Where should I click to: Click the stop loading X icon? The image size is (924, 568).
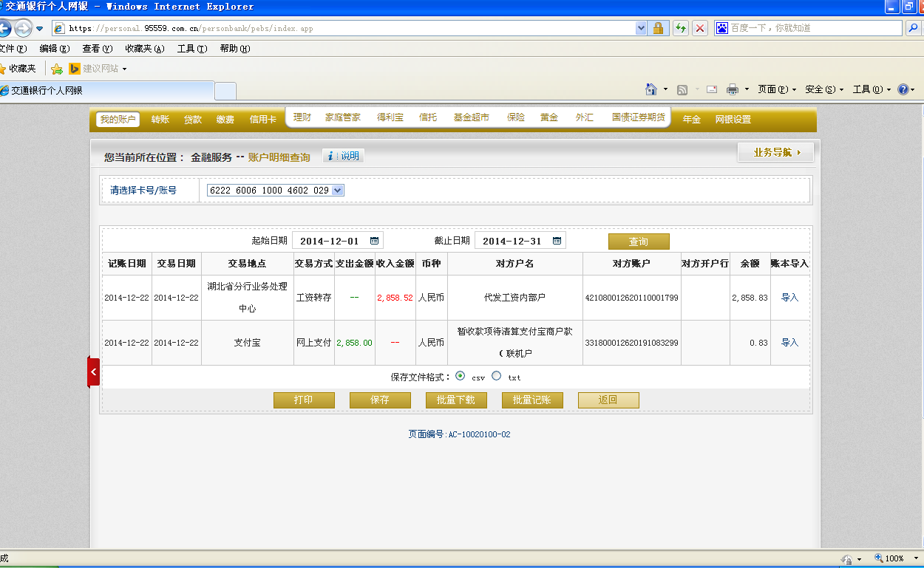pyautogui.click(x=700, y=28)
